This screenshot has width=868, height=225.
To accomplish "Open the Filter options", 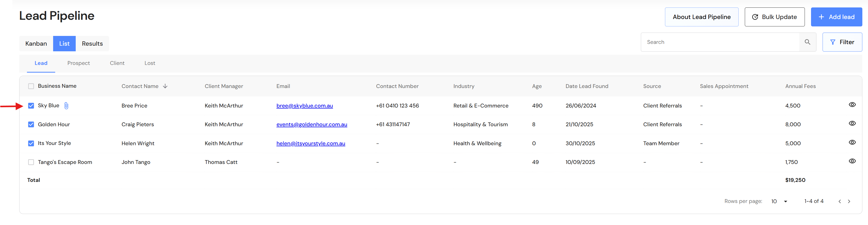I will [x=842, y=42].
